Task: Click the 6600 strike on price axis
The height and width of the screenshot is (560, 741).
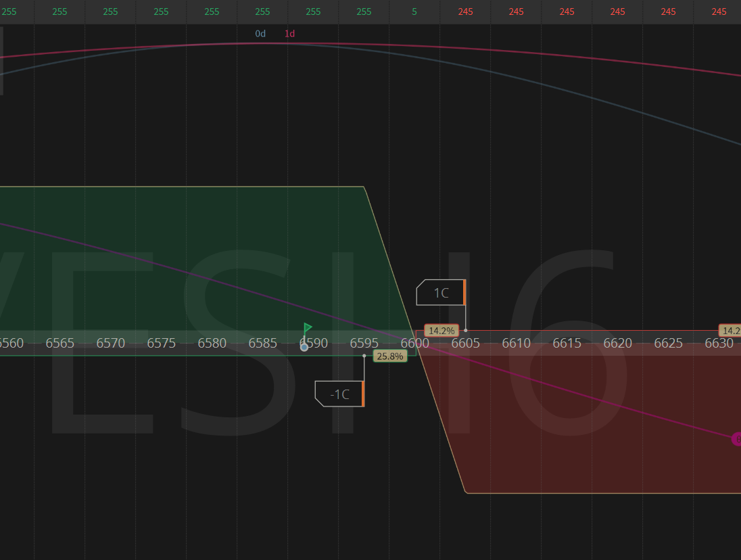Action: click(x=414, y=343)
